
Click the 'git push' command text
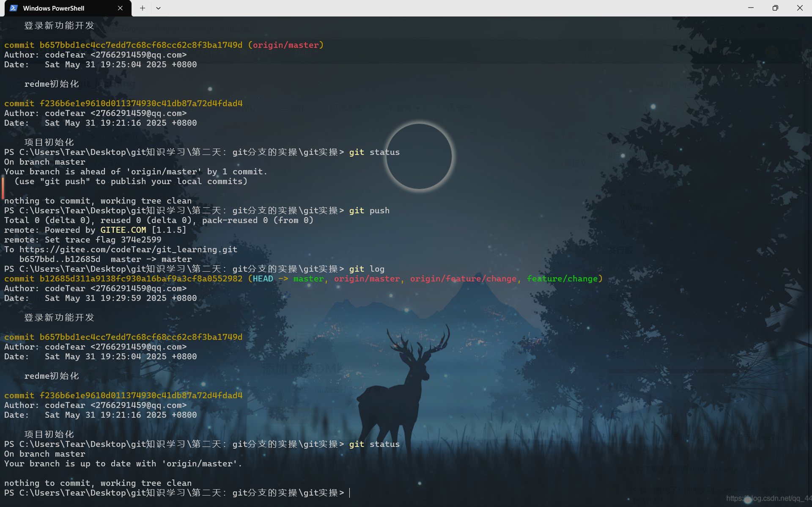(x=369, y=210)
